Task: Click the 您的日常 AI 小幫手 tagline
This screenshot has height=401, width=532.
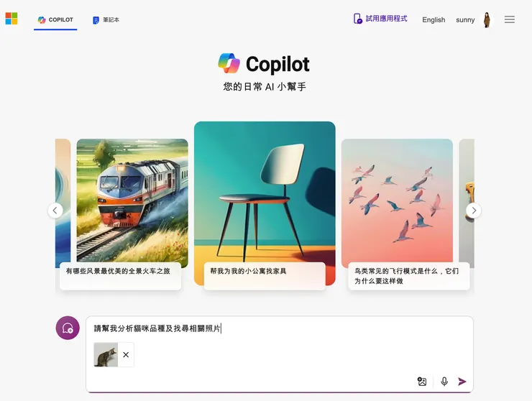Action: pyautogui.click(x=265, y=86)
